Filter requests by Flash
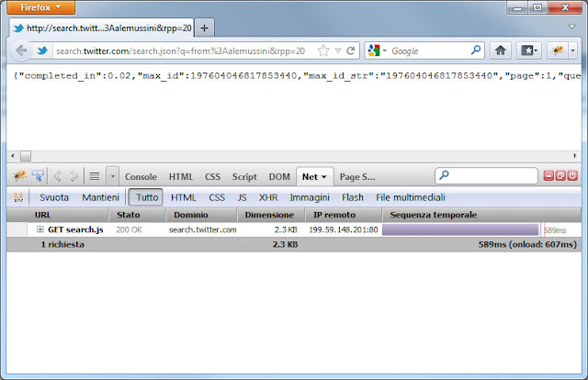 coord(353,197)
